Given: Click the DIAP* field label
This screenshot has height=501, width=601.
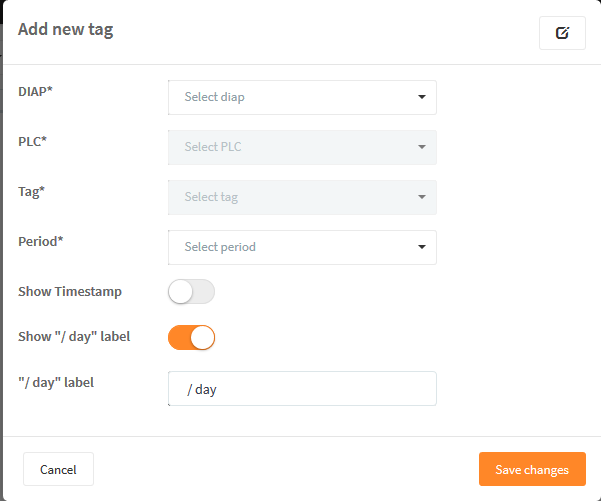Looking at the screenshot, I should 35,92.
